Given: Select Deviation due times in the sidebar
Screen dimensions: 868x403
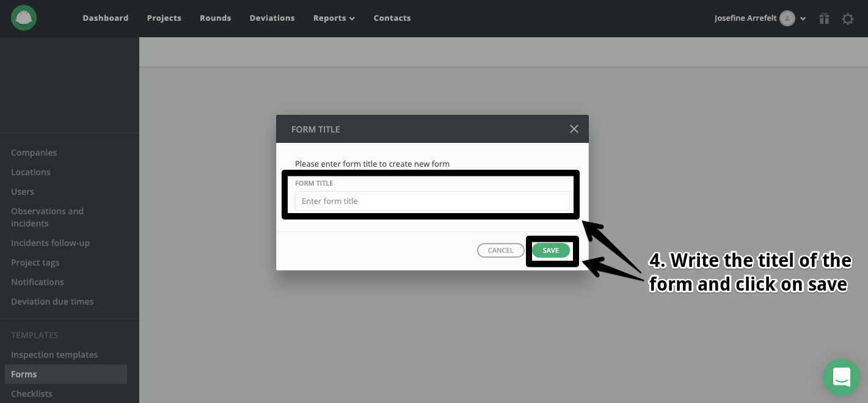Looking at the screenshot, I should (x=52, y=302).
